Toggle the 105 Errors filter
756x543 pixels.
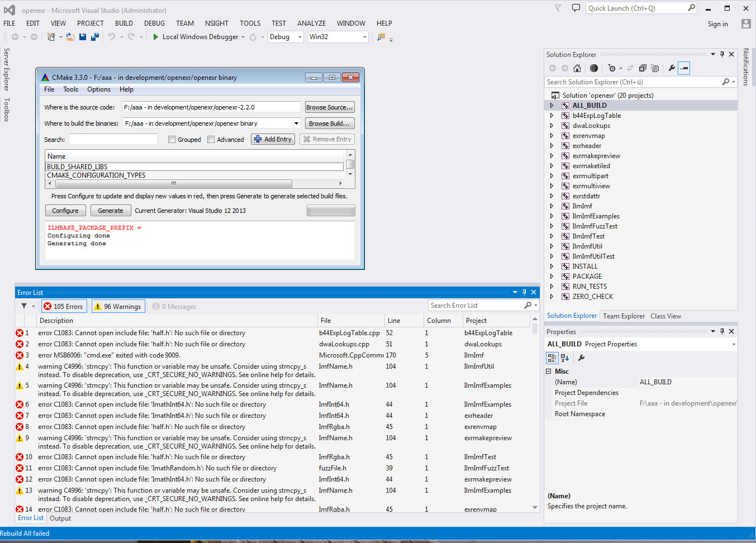pos(63,306)
